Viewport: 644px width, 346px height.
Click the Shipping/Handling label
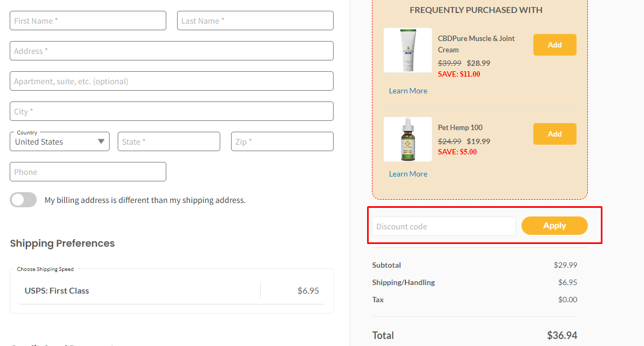pos(403,282)
